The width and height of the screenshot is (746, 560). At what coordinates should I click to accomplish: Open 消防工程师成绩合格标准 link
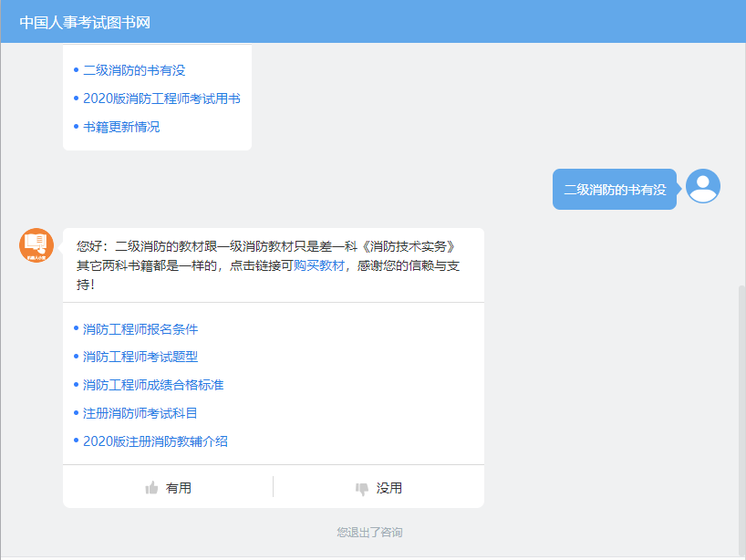[x=153, y=385]
